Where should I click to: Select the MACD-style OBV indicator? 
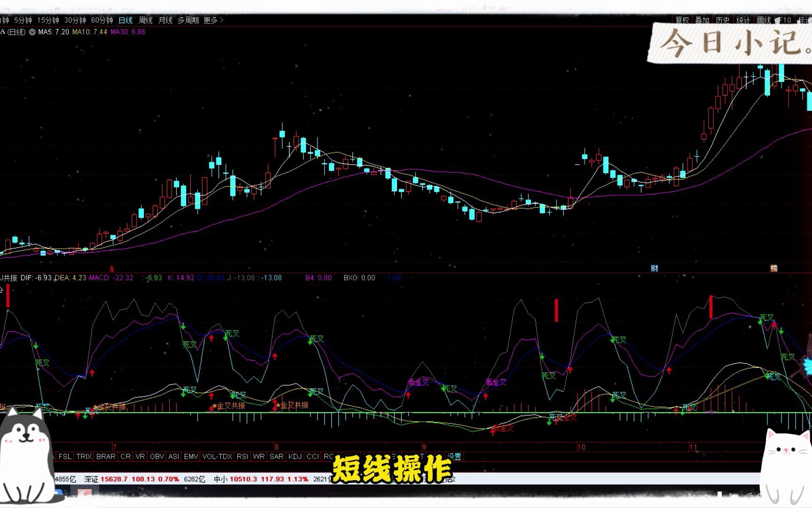point(156,456)
